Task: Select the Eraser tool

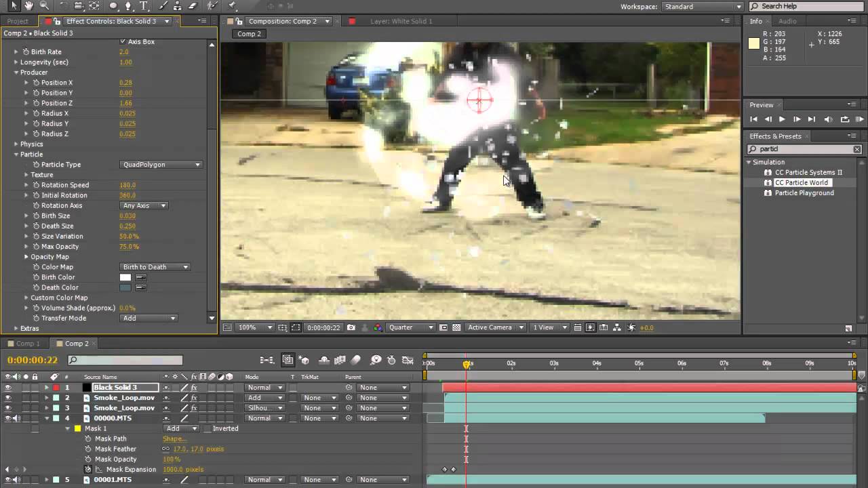Action: (x=193, y=6)
